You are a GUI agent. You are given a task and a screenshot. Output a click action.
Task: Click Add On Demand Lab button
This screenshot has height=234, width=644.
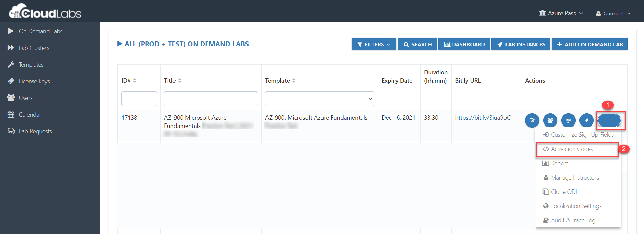[590, 44]
